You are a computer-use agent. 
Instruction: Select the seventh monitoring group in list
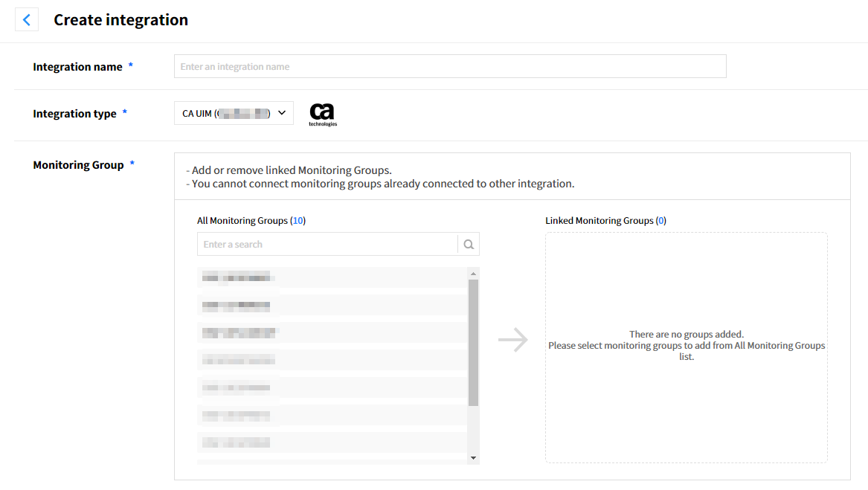point(332,442)
